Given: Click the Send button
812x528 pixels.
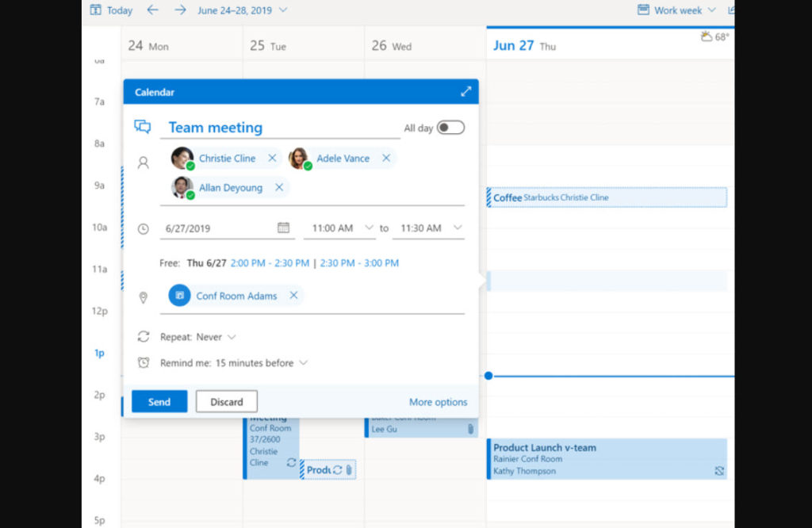Looking at the screenshot, I should click(x=159, y=401).
